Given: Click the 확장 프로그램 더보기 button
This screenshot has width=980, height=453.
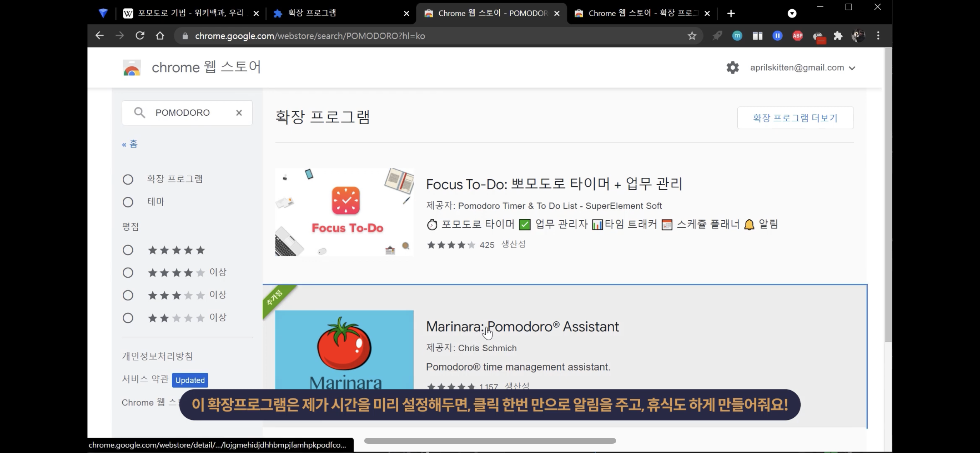Looking at the screenshot, I should pyautogui.click(x=795, y=118).
